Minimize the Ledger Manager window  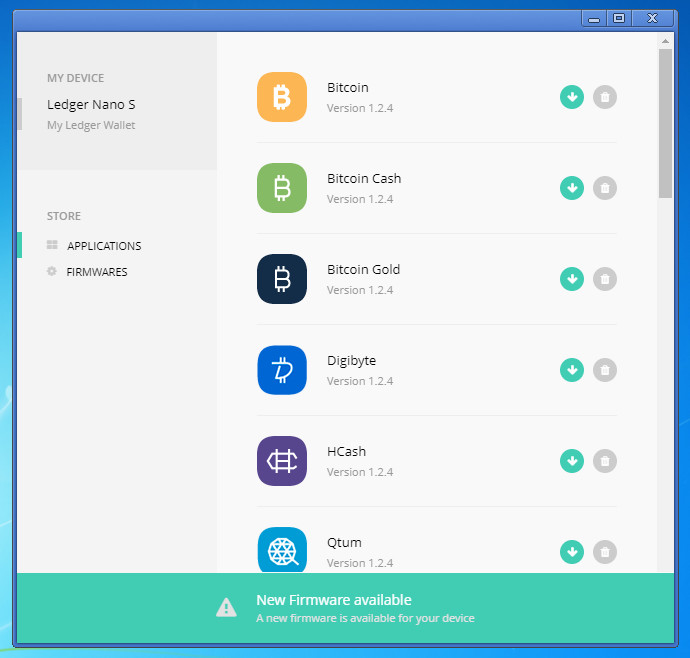594,19
